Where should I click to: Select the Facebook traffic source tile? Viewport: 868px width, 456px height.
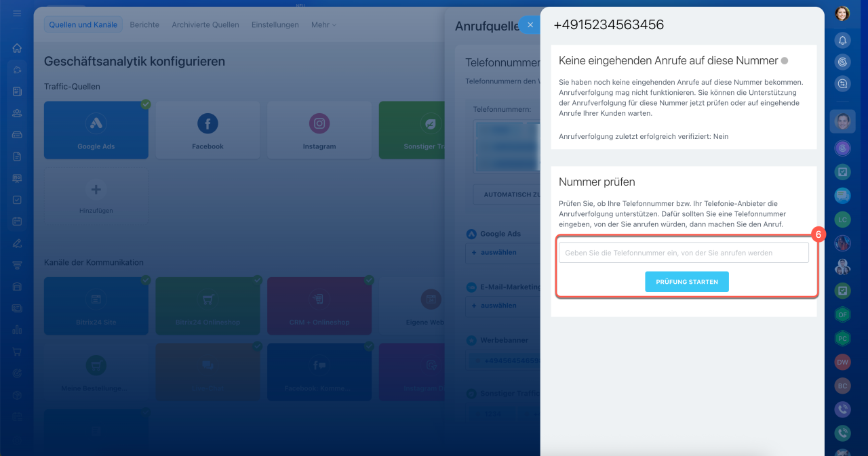[x=208, y=130]
